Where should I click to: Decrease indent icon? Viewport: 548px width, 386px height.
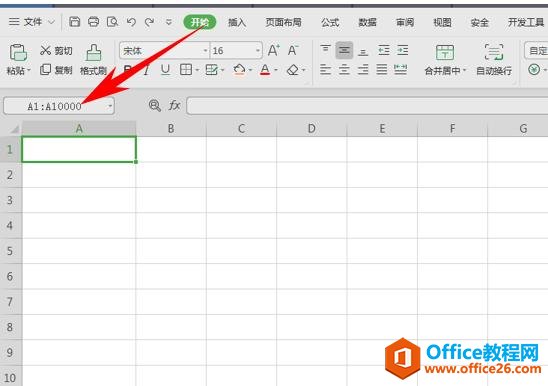384,50
